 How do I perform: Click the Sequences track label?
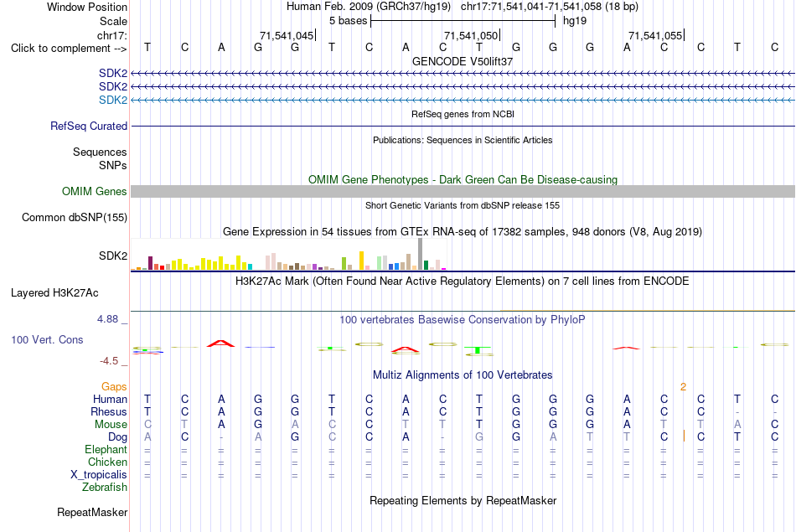100,152
